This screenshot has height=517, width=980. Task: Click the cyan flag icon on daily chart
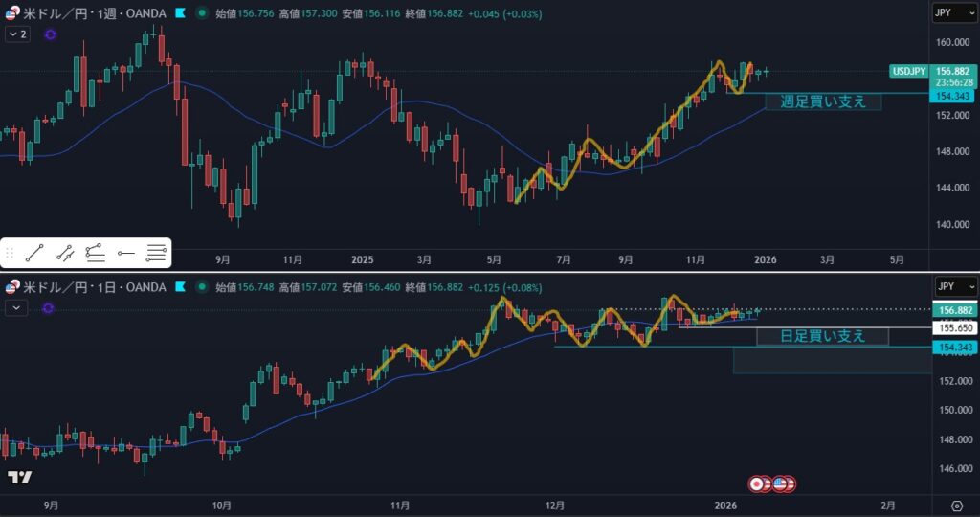pyautogui.click(x=179, y=287)
